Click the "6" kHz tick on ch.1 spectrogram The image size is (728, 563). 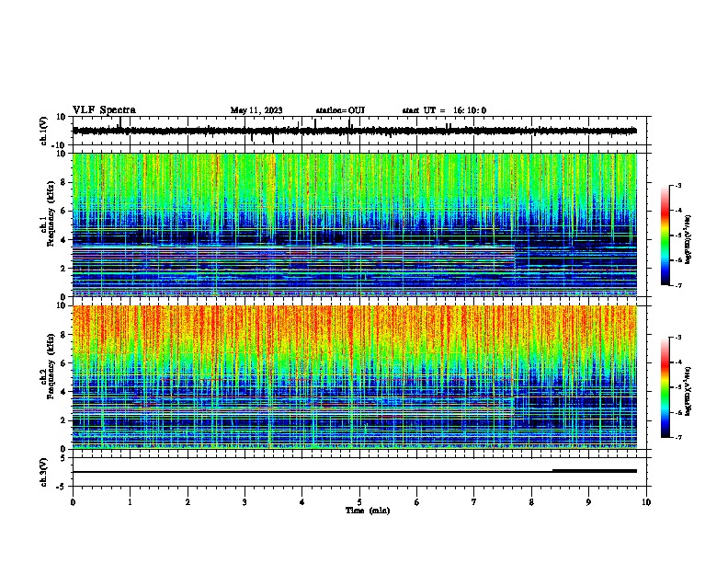[x=64, y=211]
